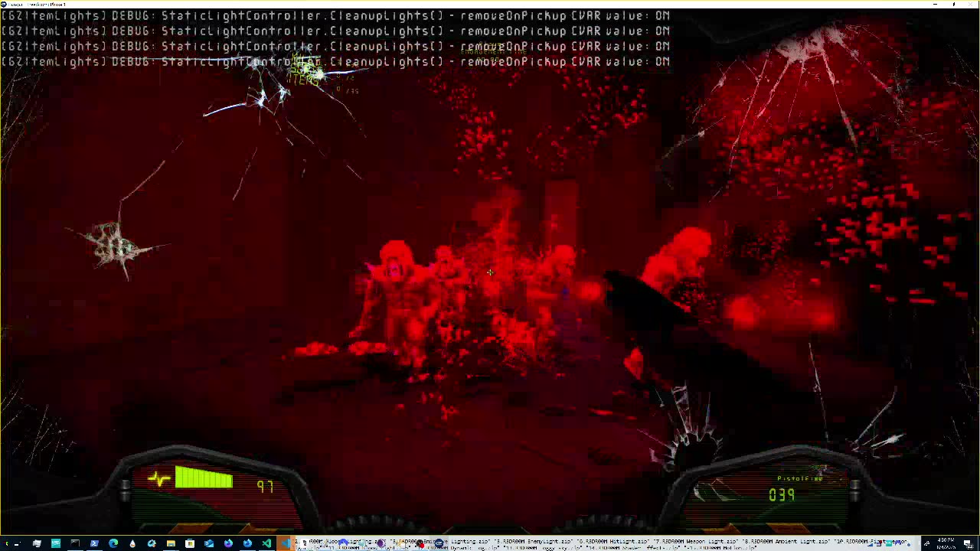Click the green health bar on HUD
This screenshot has height=551, width=980.
204,478
